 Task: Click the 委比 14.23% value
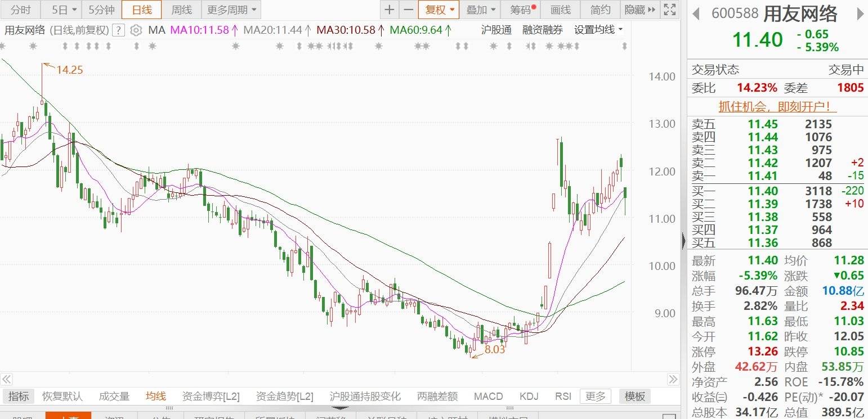point(757,88)
